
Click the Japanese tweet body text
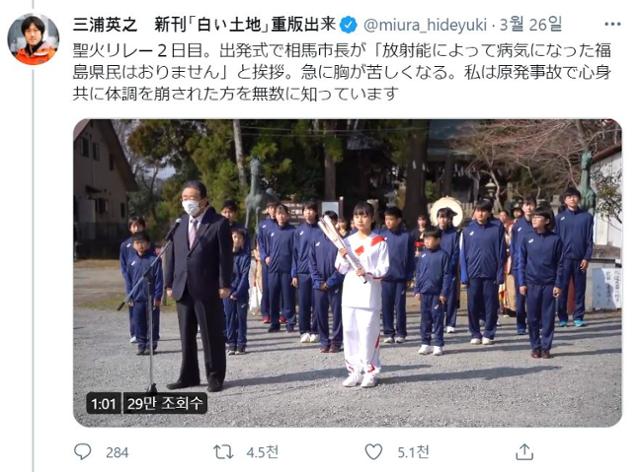point(342,72)
